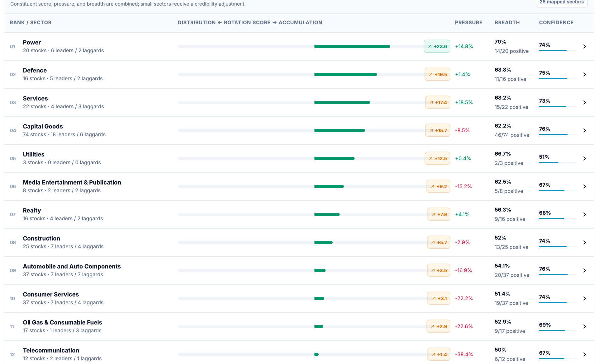Viewport: 598px width, 364px height.
Task: Click the Breadth column header
Action: pos(507,22)
